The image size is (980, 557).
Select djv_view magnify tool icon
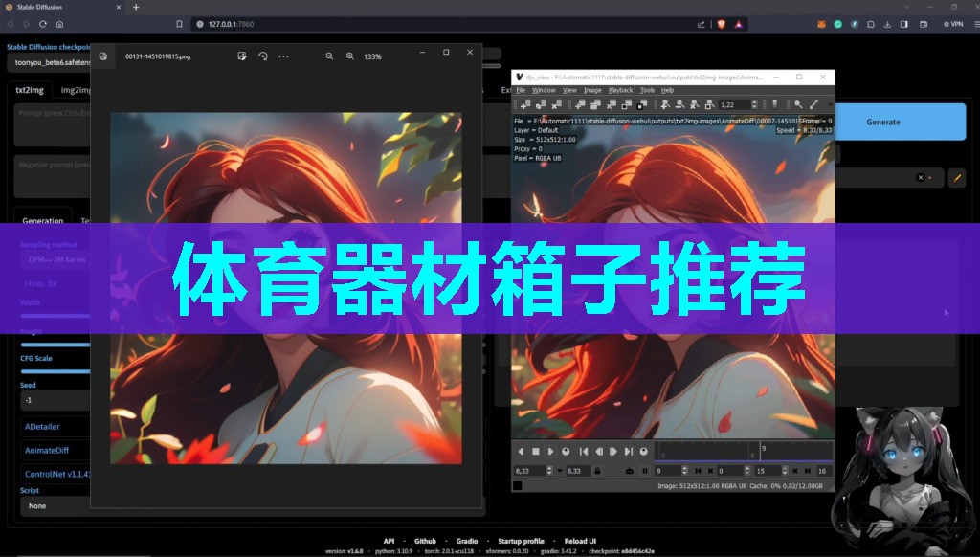click(798, 104)
